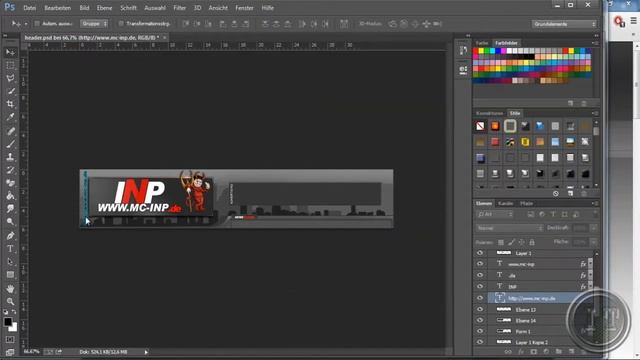The width and height of the screenshot is (640, 360).
Task: Hide the www.mc-inp text layer
Action: 480,264
